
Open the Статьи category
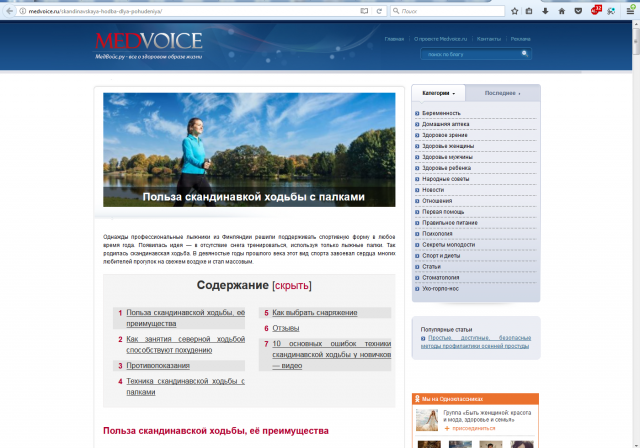tap(431, 267)
